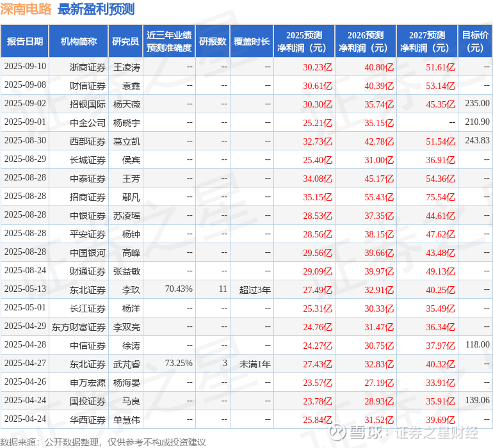Screen dimensions: 493x448
Task: Click the 38.15亿 forecast value
Action: (x=379, y=234)
